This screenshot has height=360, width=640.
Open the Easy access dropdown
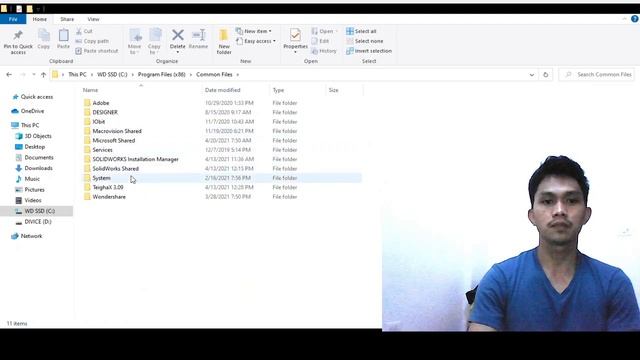tap(256, 41)
